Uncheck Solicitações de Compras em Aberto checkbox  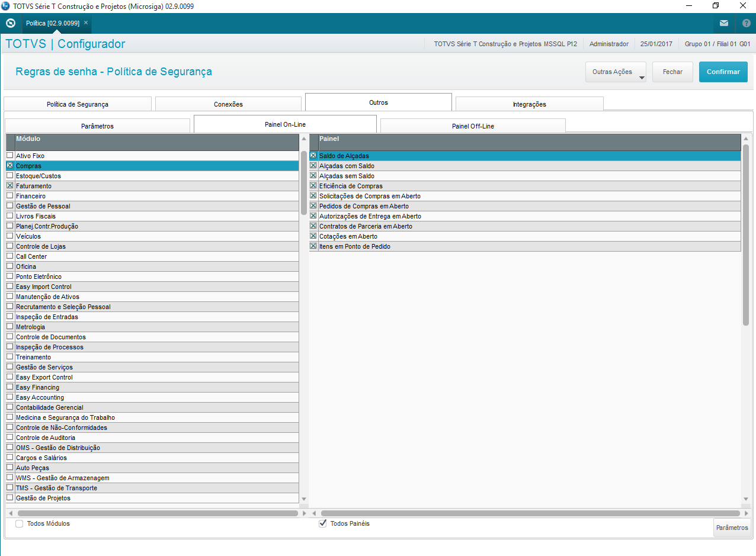pos(313,195)
